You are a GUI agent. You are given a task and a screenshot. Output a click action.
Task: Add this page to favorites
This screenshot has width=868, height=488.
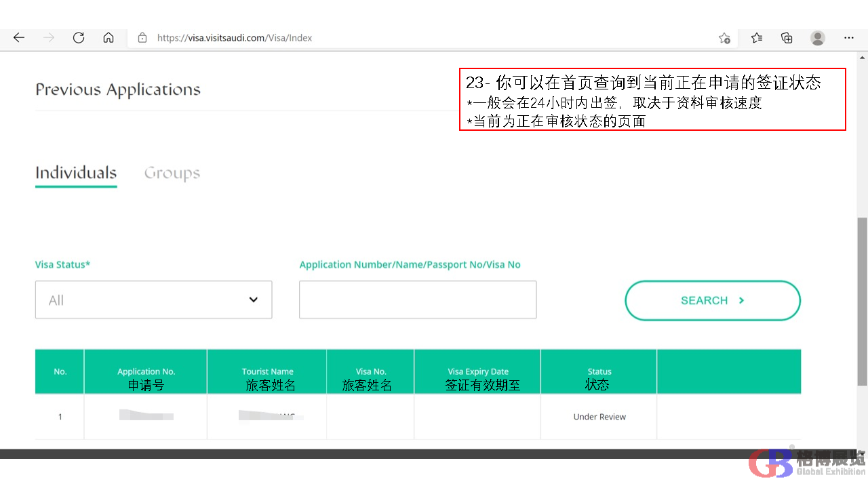coord(724,38)
